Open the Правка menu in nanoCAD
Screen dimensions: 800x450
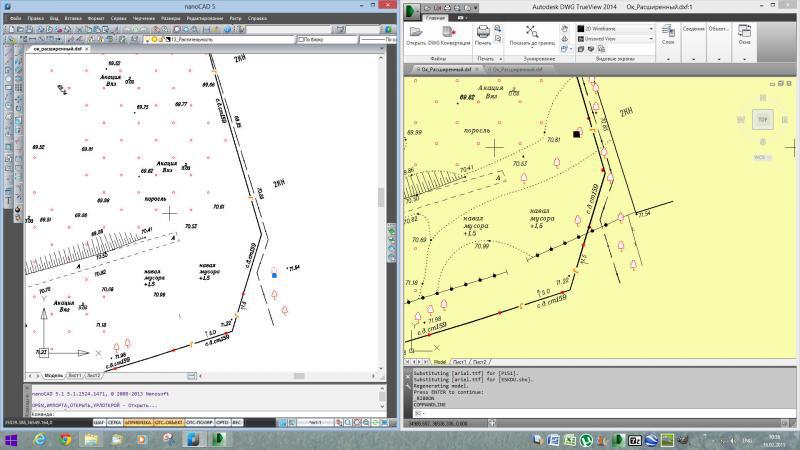coord(35,18)
